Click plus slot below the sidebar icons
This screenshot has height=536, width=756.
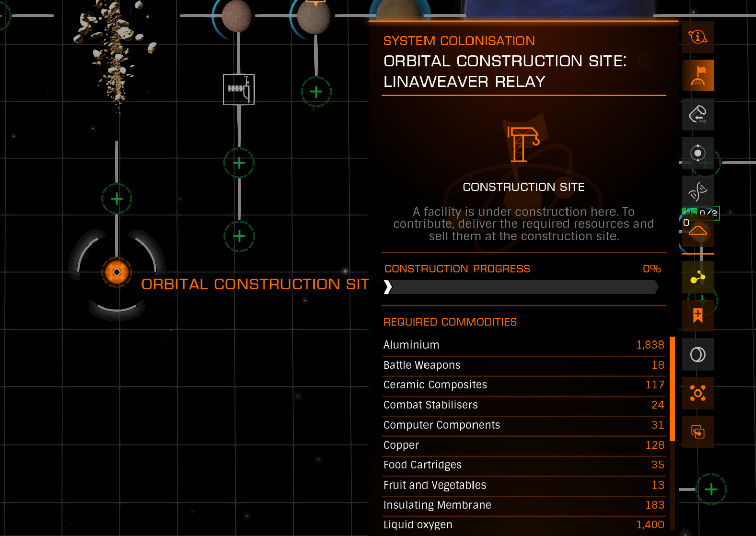pyautogui.click(x=711, y=489)
